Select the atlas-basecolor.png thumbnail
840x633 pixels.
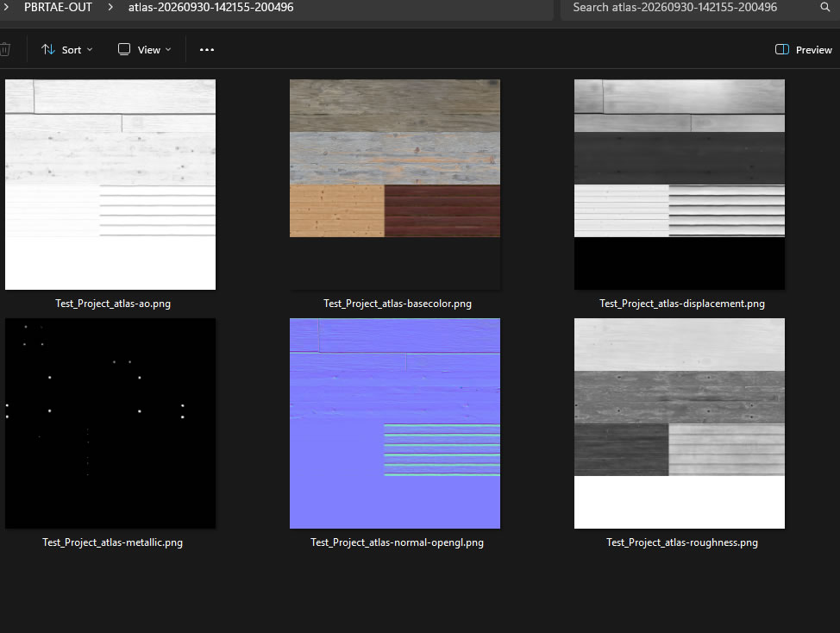pyautogui.click(x=395, y=185)
